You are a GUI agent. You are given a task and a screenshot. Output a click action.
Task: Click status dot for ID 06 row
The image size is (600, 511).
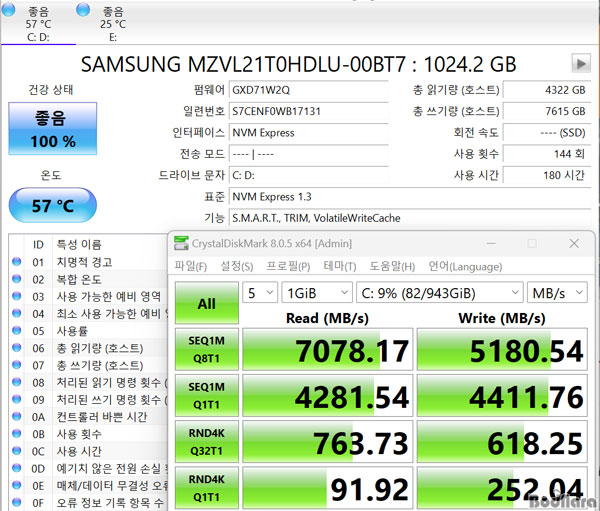(x=16, y=348)
